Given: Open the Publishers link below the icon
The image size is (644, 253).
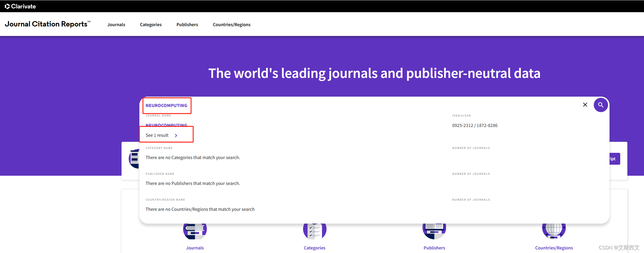Looking at the screenshot, I should pos(434,248).
